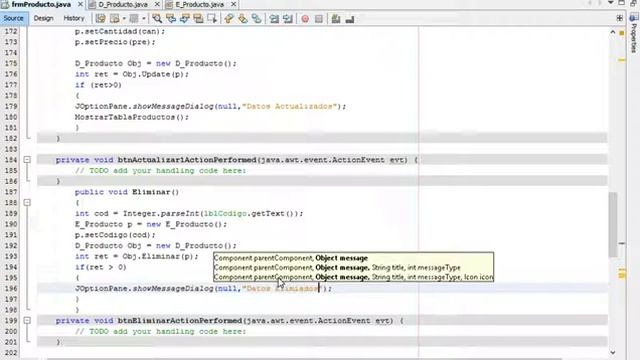640x360 pixels.
Task: Open the Properties side panel
Action: click(633, 33)
